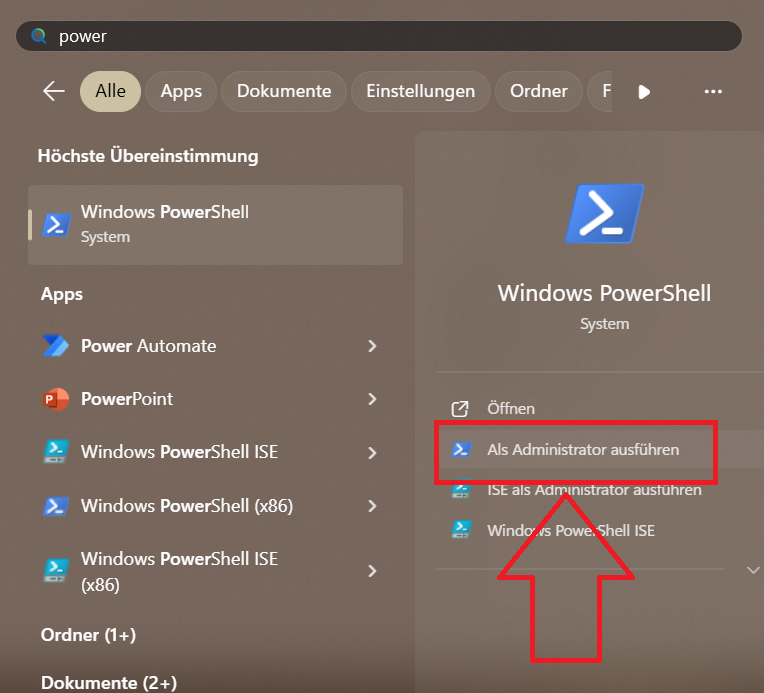Click the search magnifier icon
This screenshot has height=693, width=764.
[x=38, y=36]
